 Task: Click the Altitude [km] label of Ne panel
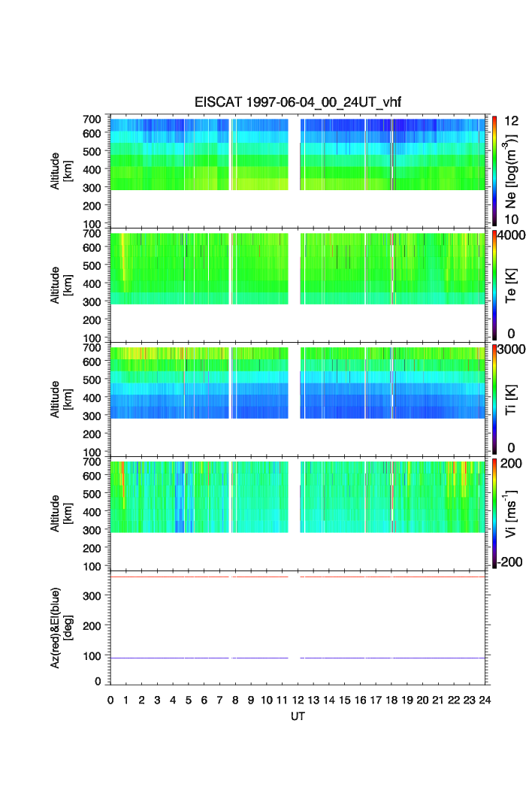[x=61, y=171]
